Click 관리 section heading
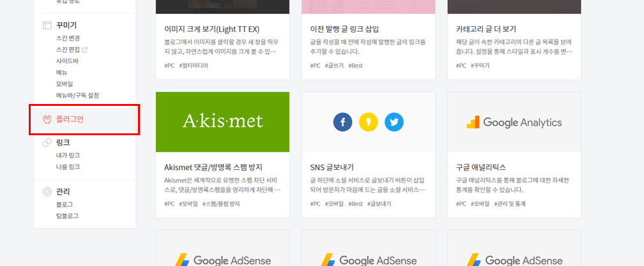Viewport: 644px width, 266px height. [63, 191]
